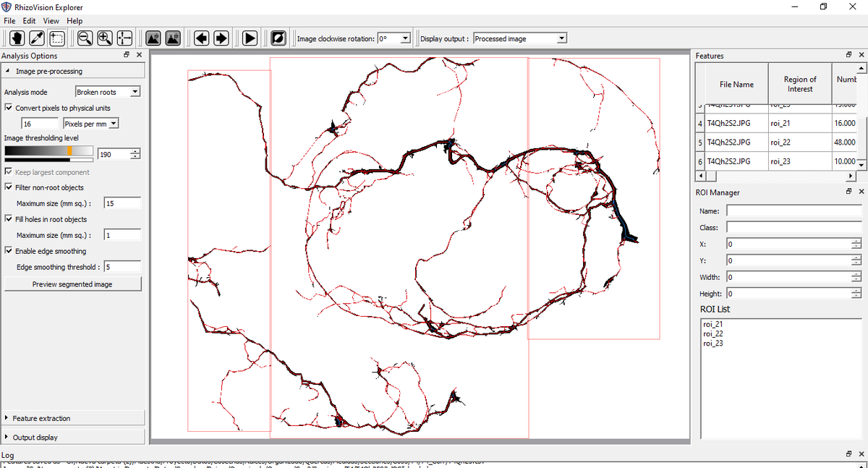Click the zoom in magnifier icon
This screenshot has height=468, width=868.
(105, 38)
